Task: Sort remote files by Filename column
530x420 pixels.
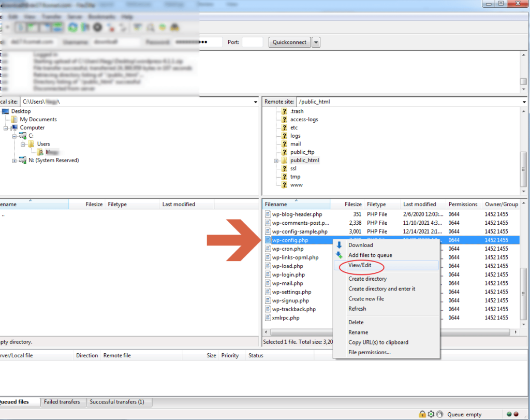Action: click(296, 204)
